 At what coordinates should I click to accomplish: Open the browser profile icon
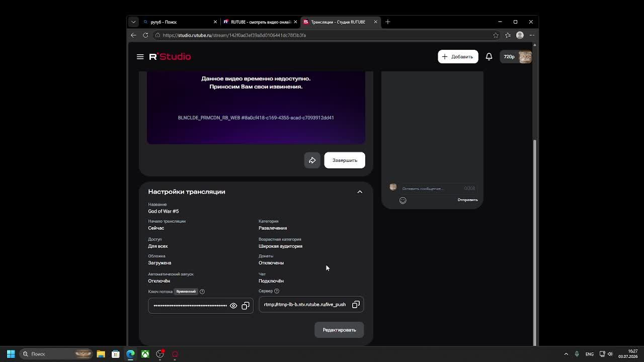[x=520, y=35]
